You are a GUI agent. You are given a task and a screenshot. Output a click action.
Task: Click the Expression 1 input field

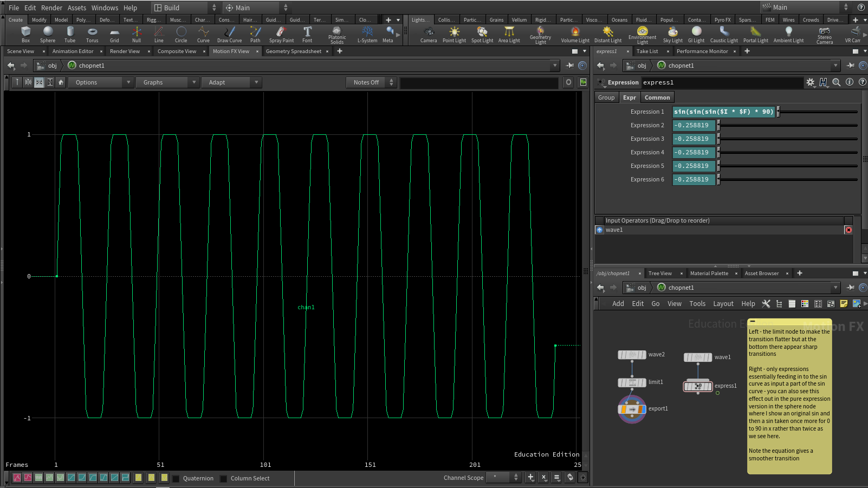(723, 112)
